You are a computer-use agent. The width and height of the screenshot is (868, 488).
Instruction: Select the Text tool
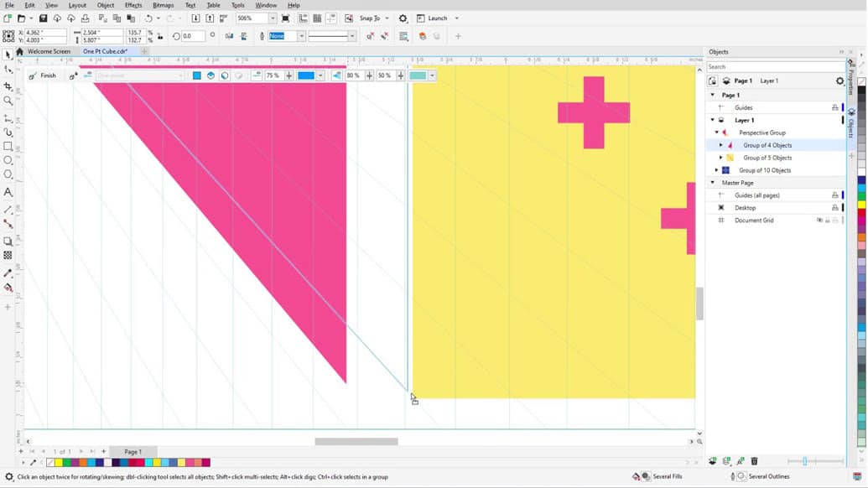(8, 192)
